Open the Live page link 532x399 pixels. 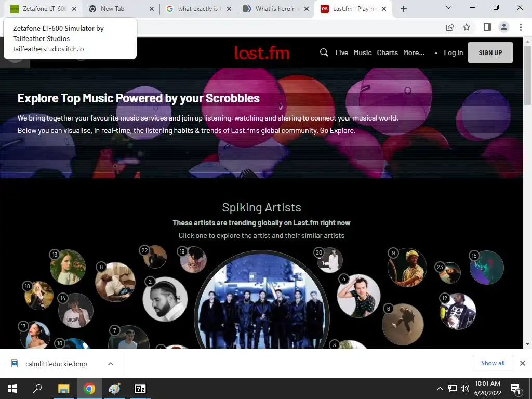342,52
